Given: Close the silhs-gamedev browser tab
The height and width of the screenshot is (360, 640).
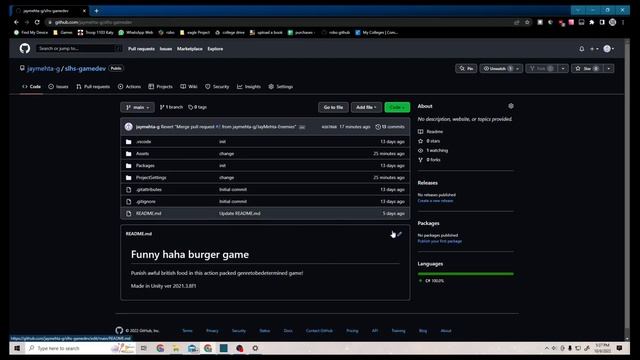Looking at the screenshot, I should coord(84,11).
